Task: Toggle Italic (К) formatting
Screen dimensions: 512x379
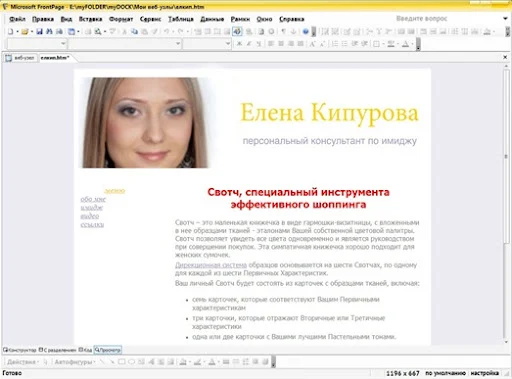Action: (x=249, y=44)
